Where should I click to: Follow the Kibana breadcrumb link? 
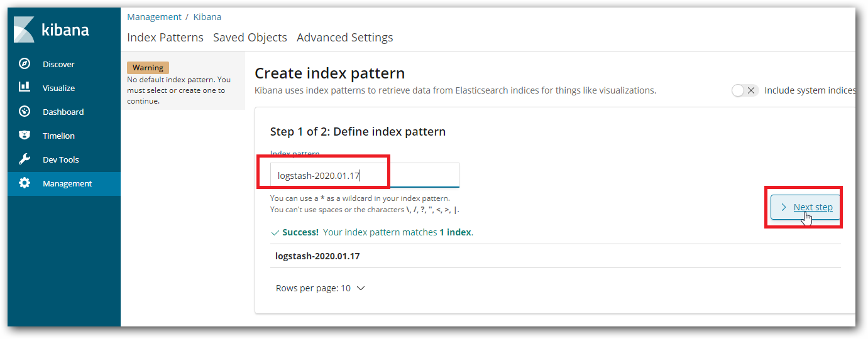(207, 17)
